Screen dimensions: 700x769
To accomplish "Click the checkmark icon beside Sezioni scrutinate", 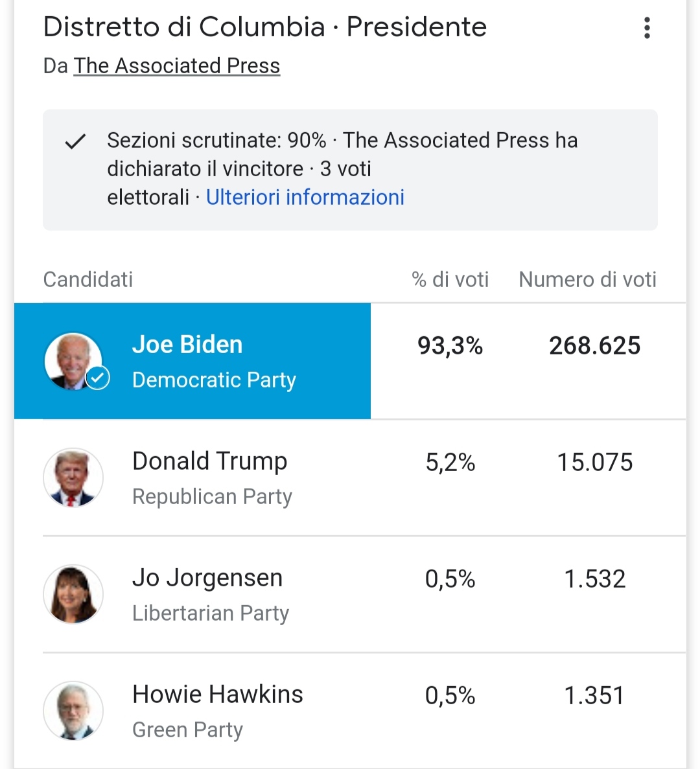I will (x=76, y=141).
